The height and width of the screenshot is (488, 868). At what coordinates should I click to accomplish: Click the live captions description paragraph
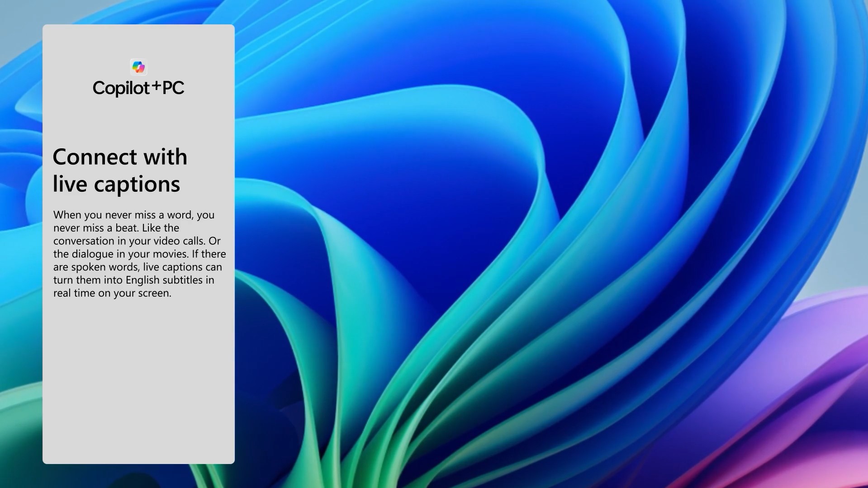[x=139, y=254]
